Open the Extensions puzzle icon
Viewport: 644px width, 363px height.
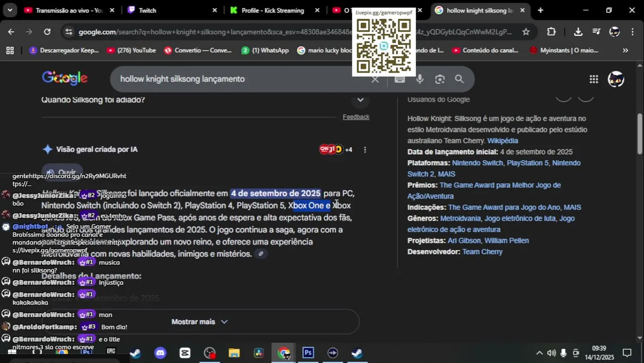tap(551, 32)
